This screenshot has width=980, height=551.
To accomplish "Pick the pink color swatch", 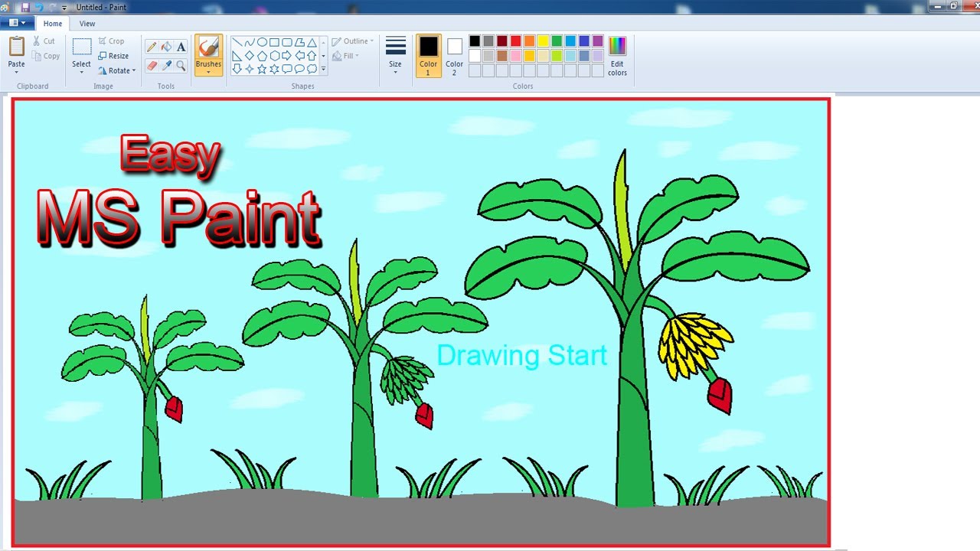I will 515,56.
